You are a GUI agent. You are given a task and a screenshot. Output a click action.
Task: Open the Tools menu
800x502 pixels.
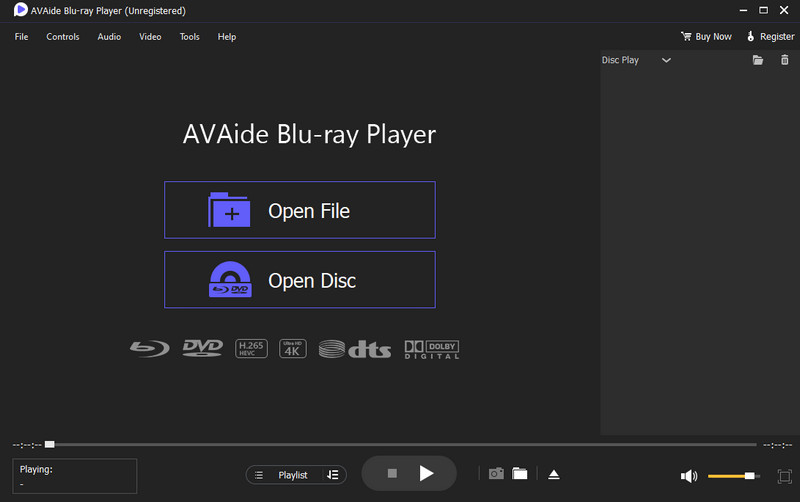click(189, 37)
